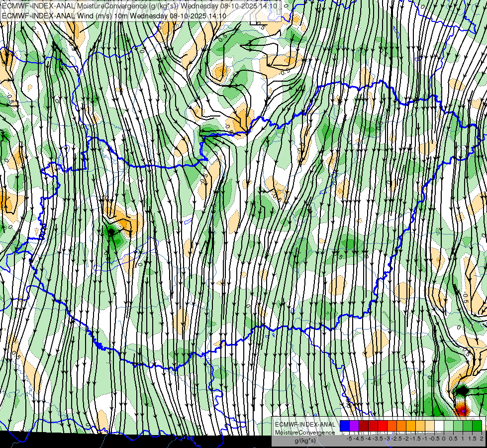Click the legend scale value -4.5

(359, 439)
